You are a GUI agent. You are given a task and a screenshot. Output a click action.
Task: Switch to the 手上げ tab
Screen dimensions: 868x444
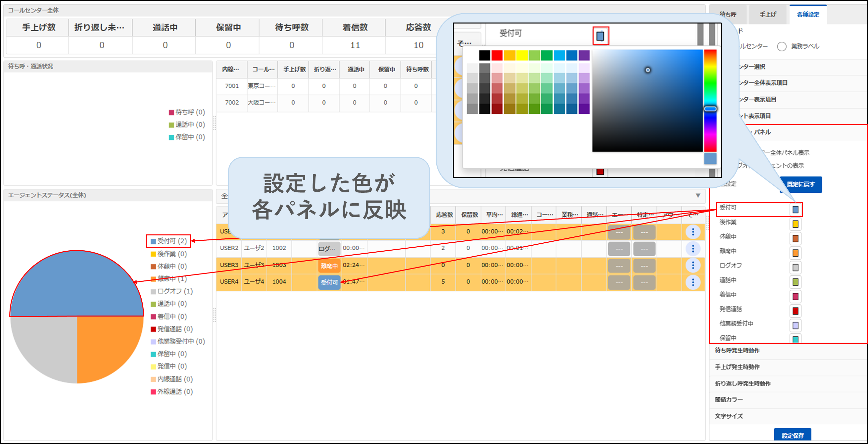pos(767,14)
